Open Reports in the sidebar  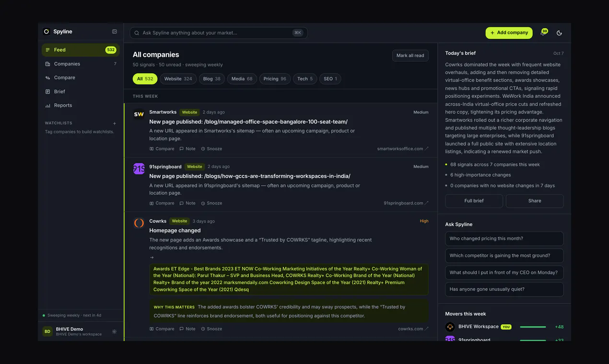[81, 105]
